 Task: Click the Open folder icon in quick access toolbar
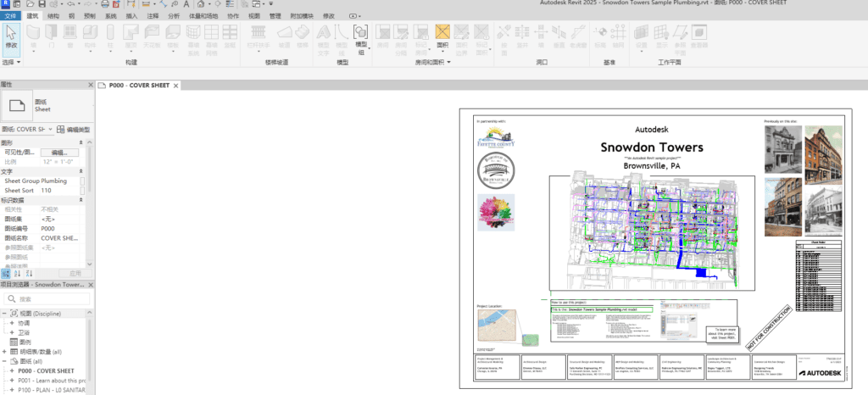click(31, 4)
